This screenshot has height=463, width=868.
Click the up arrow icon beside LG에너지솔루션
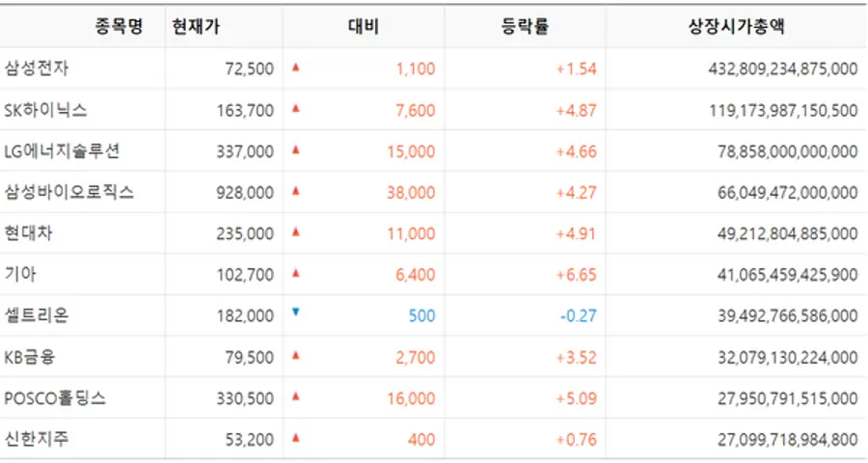coord(296,150)
